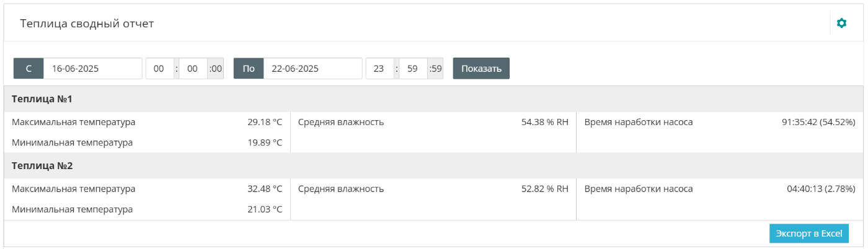The width and height of the screenshot is (868, 249).
Task: Focus the end time minutes field
Action: (x=412, y=68)
